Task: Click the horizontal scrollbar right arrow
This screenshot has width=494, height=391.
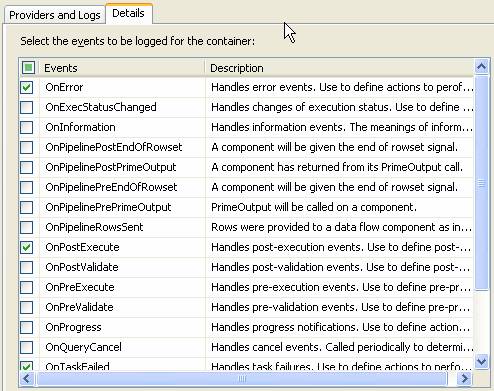Action: (464, 379)
